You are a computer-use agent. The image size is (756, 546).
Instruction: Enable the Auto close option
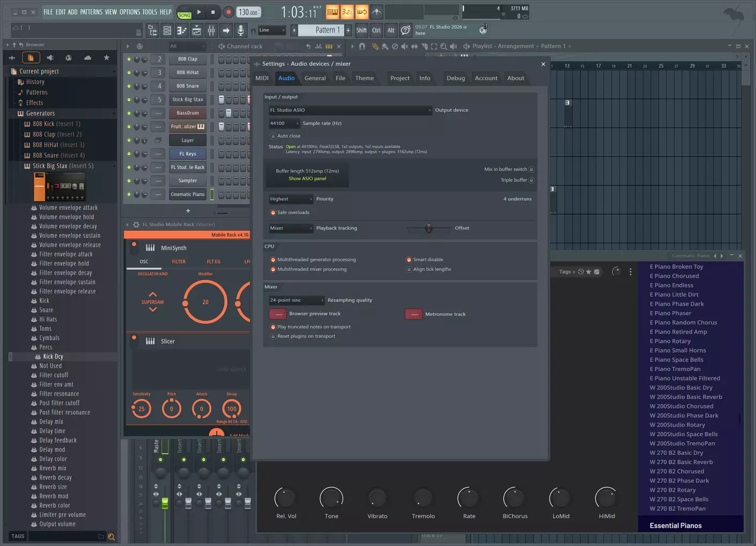(273, 136)
